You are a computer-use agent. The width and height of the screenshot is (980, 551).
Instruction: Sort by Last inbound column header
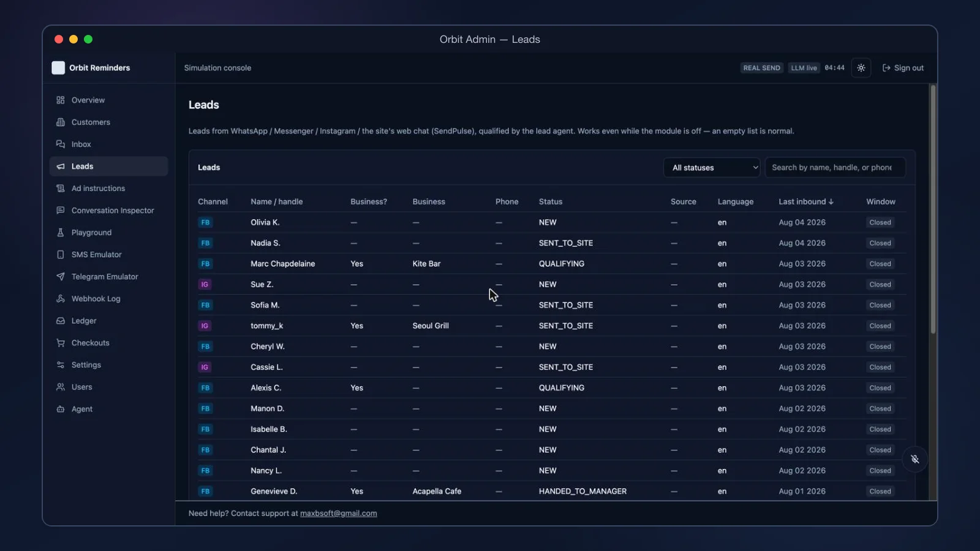coord(805,201)
